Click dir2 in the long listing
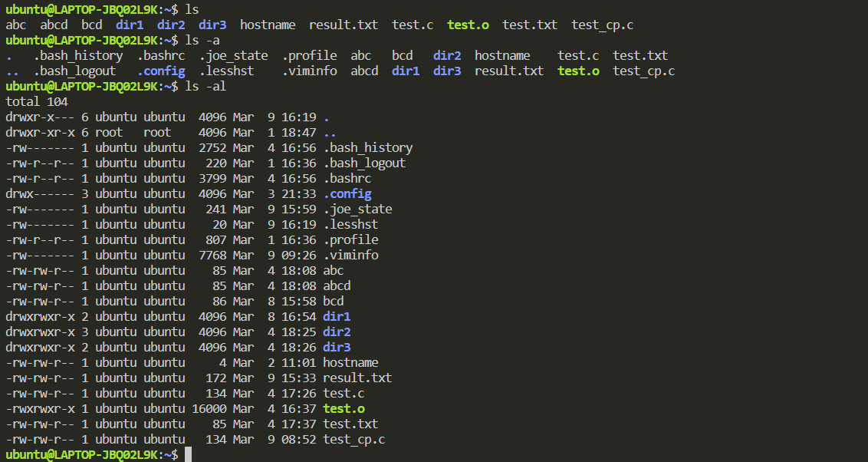The width and height of the screenshot is (868, 462). coord(337,332)
